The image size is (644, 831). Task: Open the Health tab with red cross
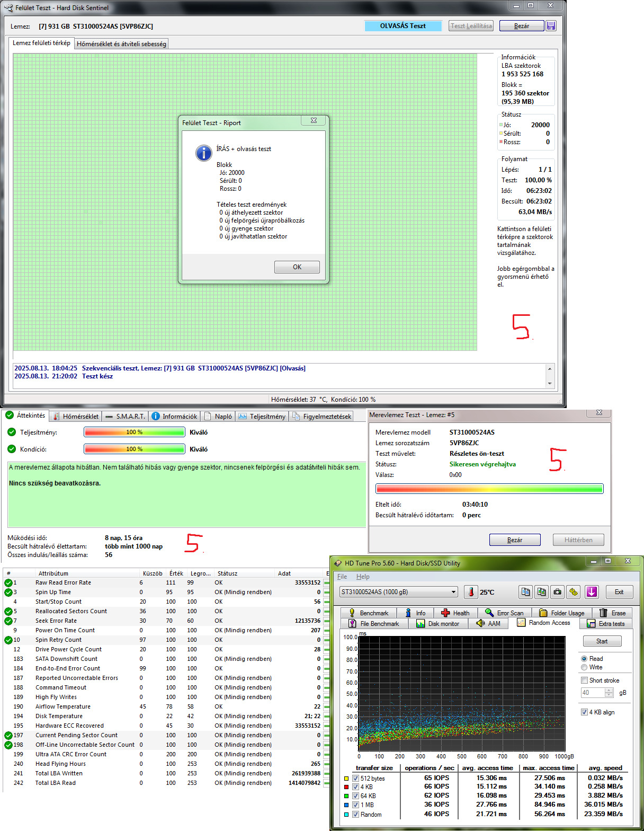coord(455,613)
